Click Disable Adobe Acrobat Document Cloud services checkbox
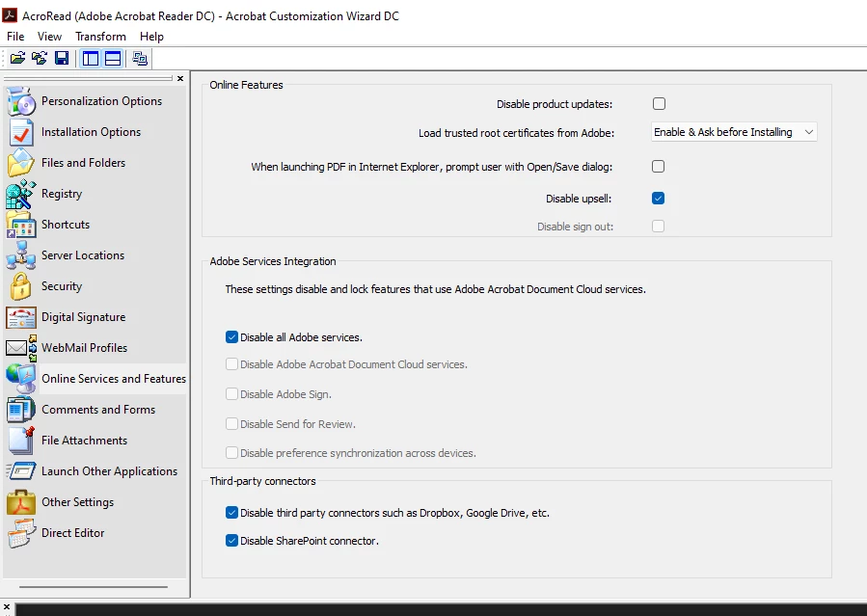Screen dimensions: 867x616 [x=231, y=364]
